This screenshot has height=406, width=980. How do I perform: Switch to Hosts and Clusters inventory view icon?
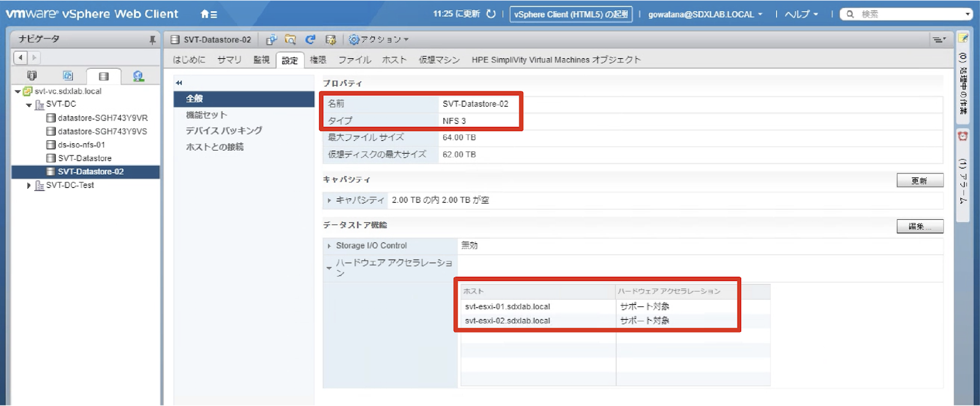32,76
